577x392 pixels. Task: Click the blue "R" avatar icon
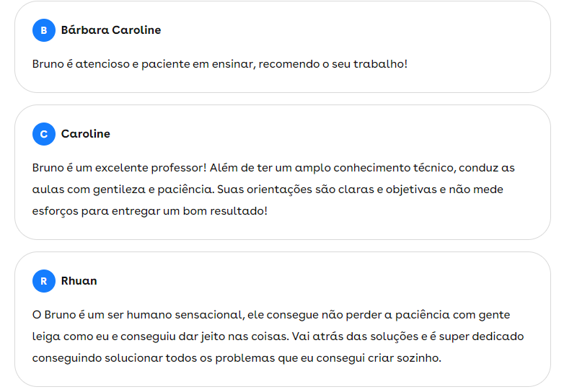44,281
